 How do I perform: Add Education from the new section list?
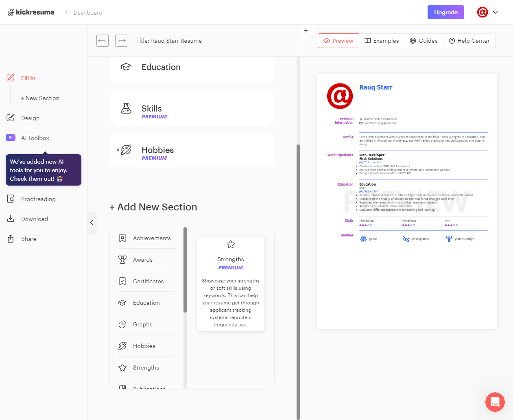146,303
